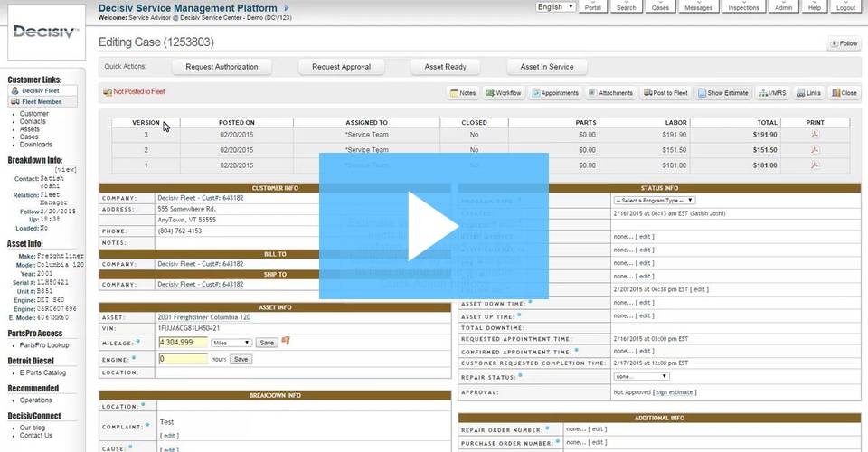This screenshot has height=452, width=868.
Task: Play the video overlay
Action: pos(433,226)
